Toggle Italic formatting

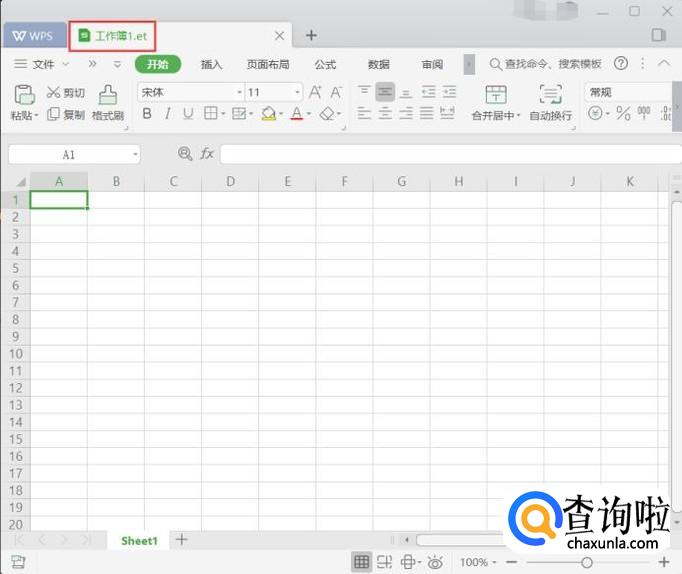(x=167, y=114)
